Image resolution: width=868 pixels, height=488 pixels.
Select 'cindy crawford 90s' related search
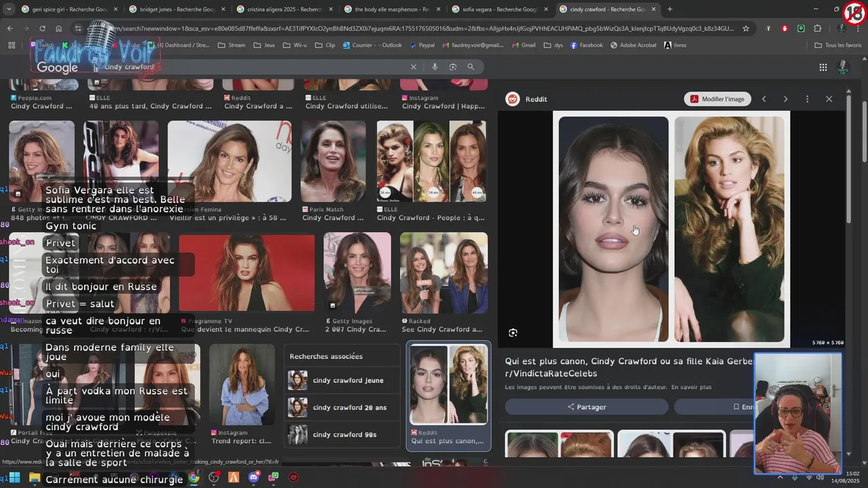click(x=342, y=434)
